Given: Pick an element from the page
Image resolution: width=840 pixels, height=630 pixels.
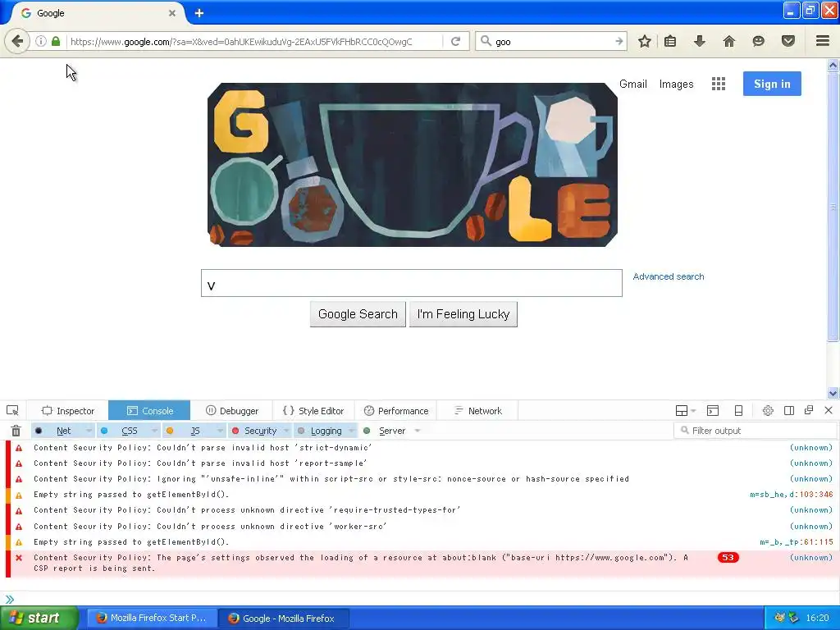Looking at the screenshot, I should (x=12, y=411).
